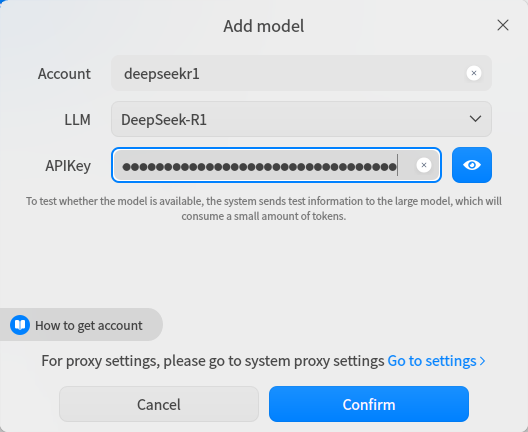Close the Add model dialog
This screenshot has height=432, width=528.
(x=503, y=25)
